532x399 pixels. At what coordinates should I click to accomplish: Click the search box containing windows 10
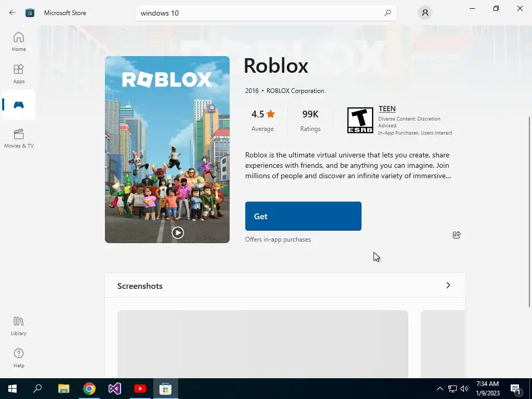point(266,13)
